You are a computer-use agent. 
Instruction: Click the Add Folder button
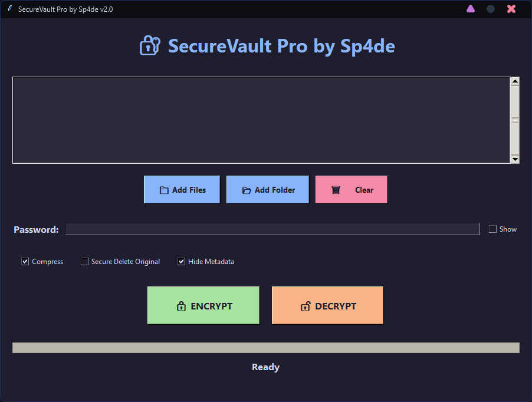pyautogui.click(x=268, y=189)
